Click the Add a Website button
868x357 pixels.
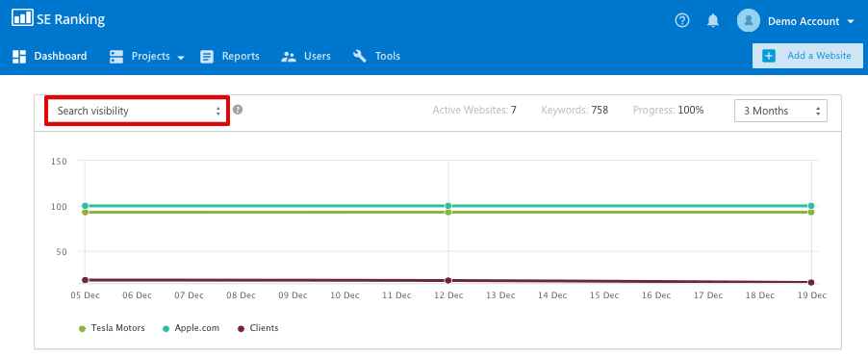pos(807,56)
